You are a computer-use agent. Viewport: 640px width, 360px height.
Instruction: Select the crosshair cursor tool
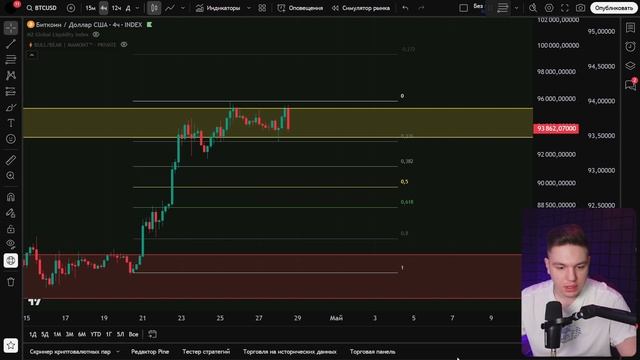tap(11, 28)
